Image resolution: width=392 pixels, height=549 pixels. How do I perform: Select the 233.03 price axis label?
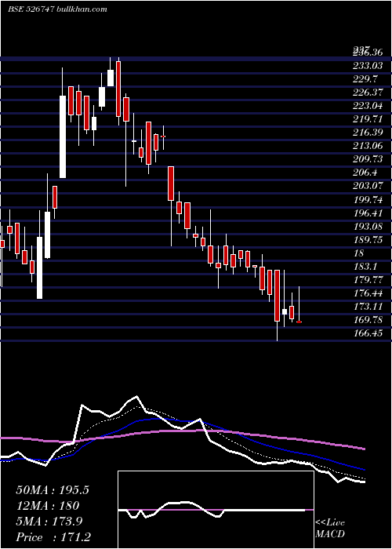click(368, 66)
